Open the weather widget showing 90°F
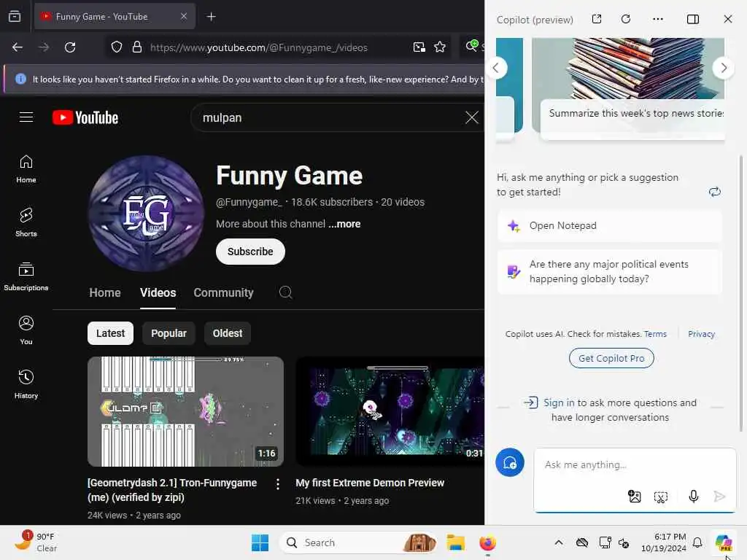The image size is (747, 560). 36,542
